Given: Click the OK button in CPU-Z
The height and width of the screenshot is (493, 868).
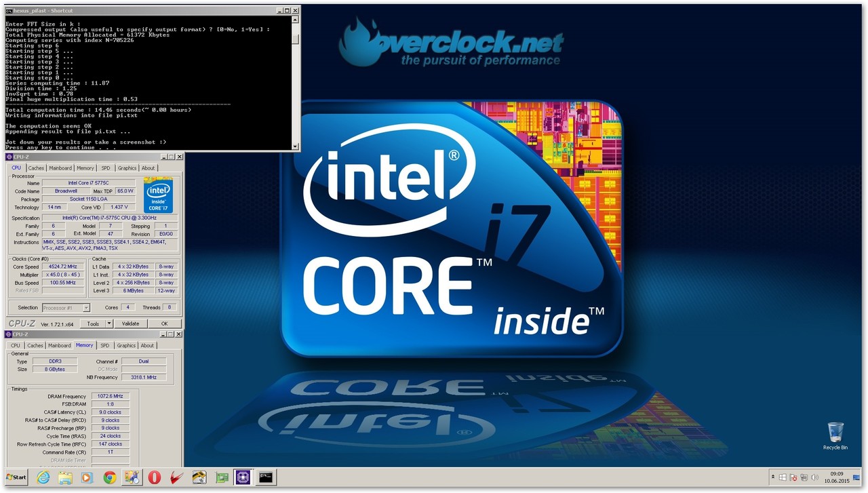Looking at the screenshot, I should 164,324.
